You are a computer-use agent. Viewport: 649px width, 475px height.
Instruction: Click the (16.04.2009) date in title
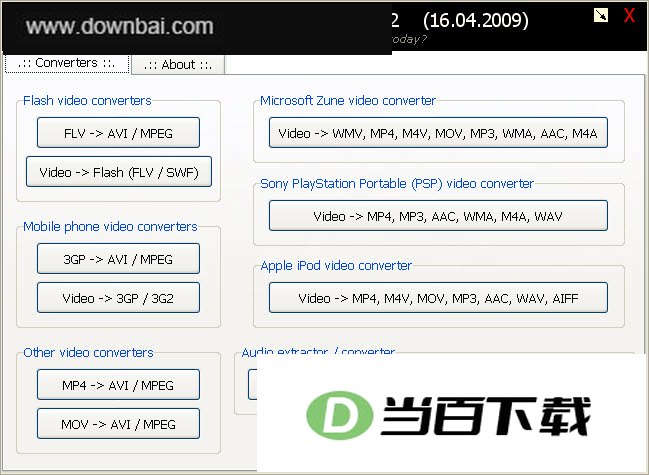[476, 20]
